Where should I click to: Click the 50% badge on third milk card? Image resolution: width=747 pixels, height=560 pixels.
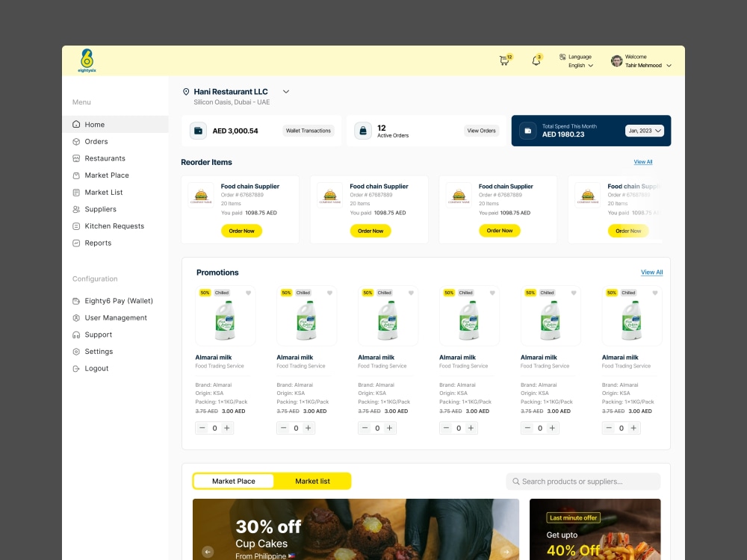[368, 293]
